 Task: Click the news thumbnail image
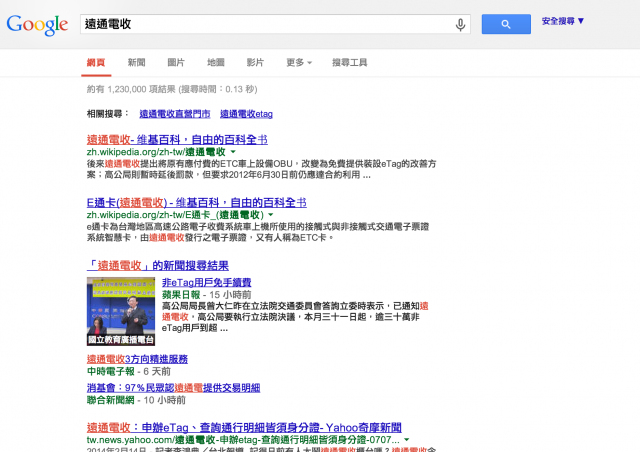[121, 311]
